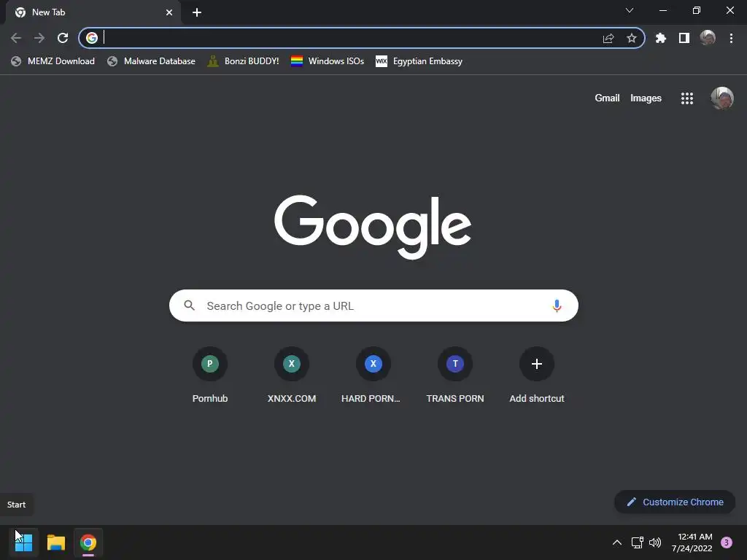Toggle the side panel icon
The height and width of the screenshot is (560, 747).
(x=684, y=38)
